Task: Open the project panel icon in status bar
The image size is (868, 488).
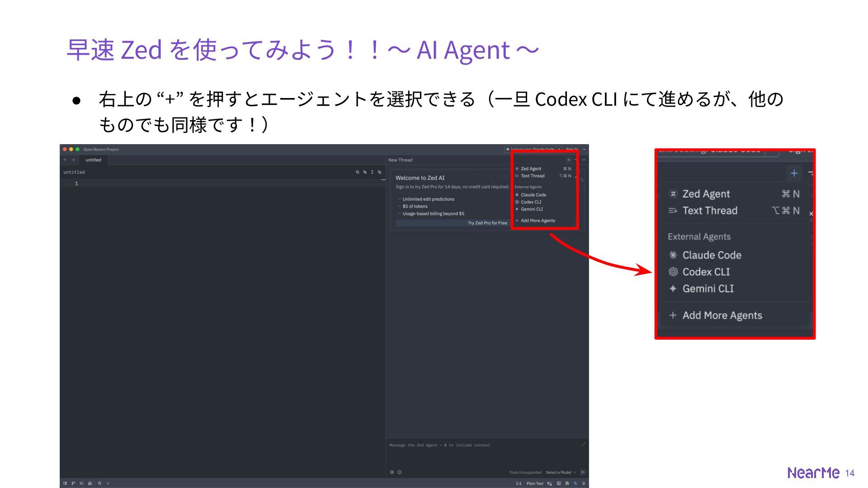Action: pos(65,483)
